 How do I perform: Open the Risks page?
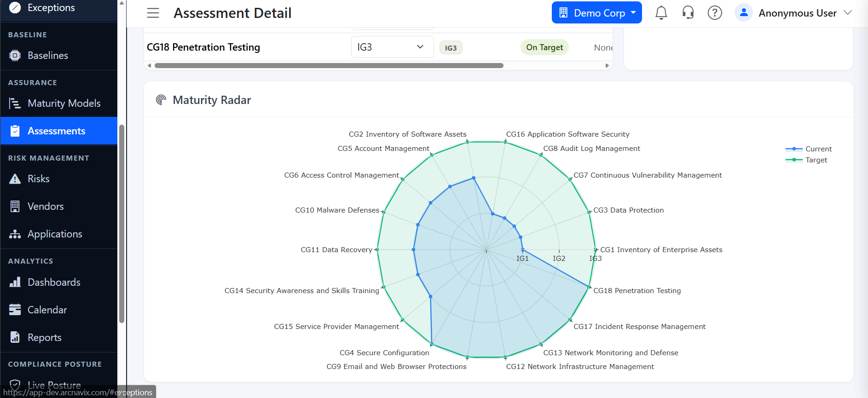tap(58, 179)
